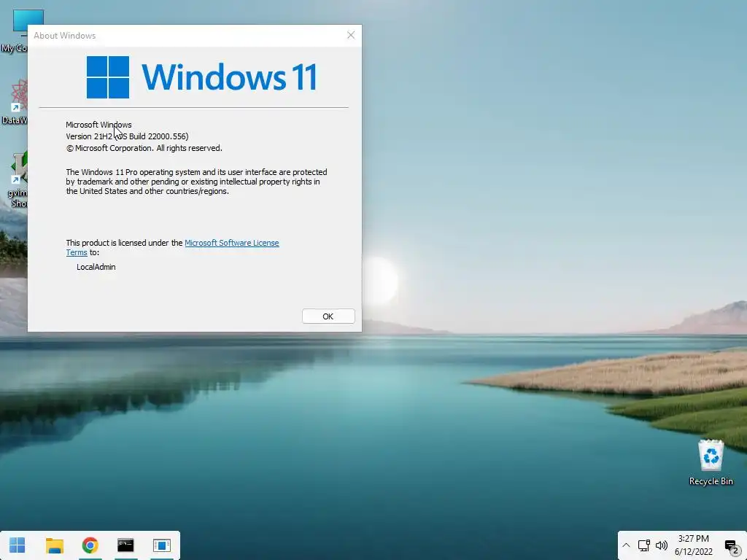Close the About Windows dialog
The image size is (747, 560).
point(351,35)
